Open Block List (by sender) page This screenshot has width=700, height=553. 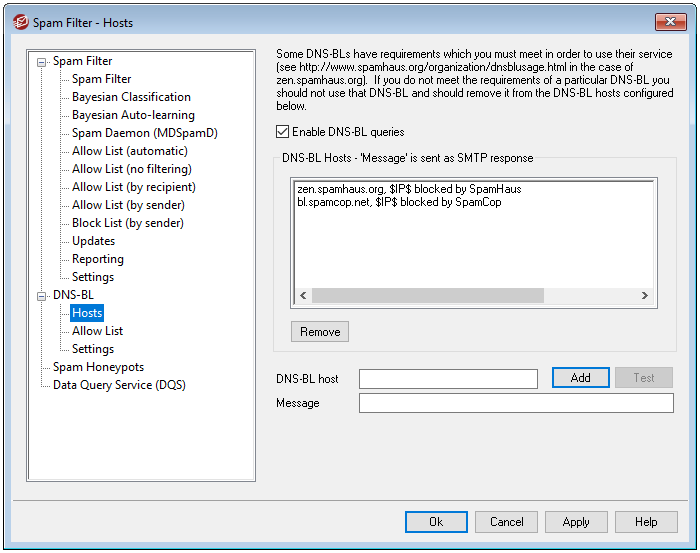(127, 223)
